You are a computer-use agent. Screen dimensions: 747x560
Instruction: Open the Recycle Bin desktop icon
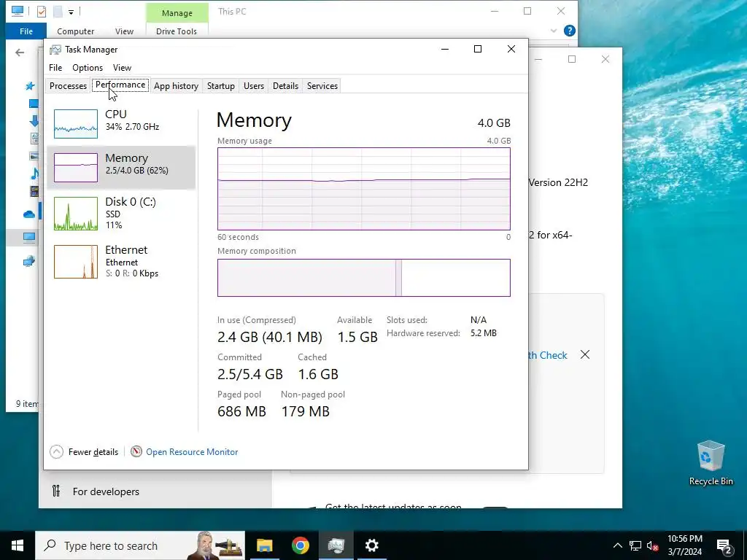(711, 463)
